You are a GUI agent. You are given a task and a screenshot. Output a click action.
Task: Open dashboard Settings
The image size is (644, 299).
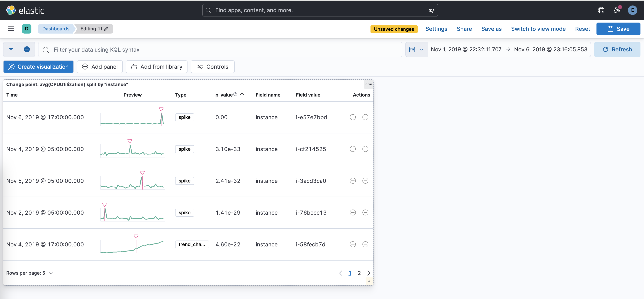[x=436, y=29]
